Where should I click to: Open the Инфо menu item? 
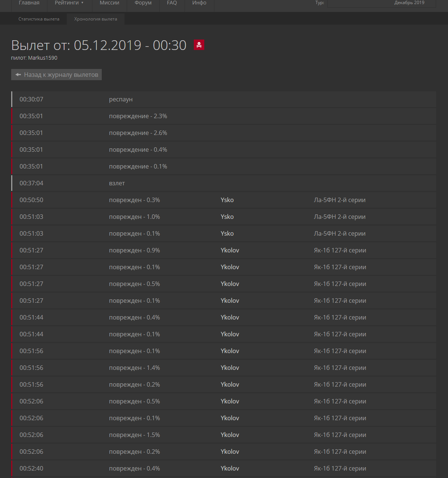[199, 3]
